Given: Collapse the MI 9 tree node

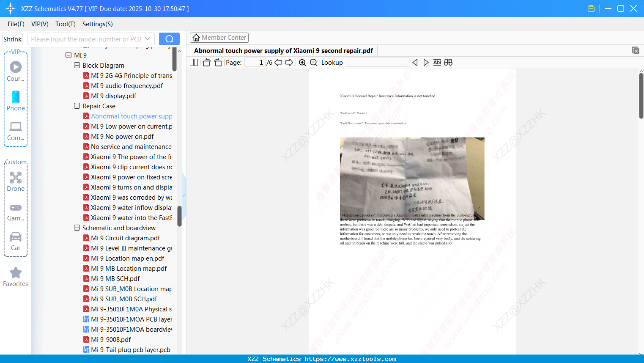Looking at the screenshot, I should click(69, 55).
